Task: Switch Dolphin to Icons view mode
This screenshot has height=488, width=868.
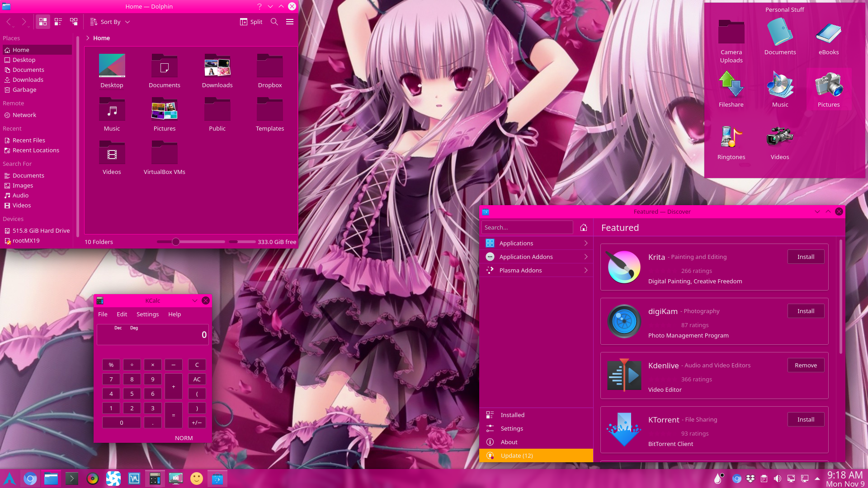Action: 43,22
